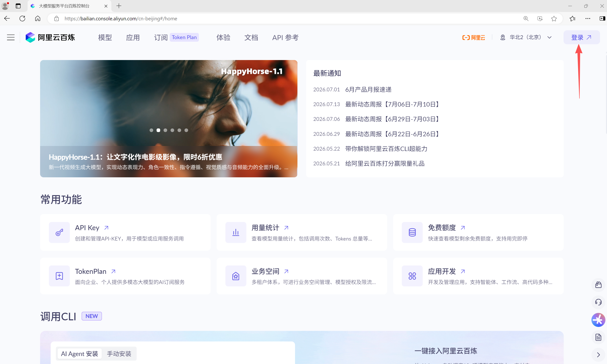607x364 pixels.
Task: Switch to the 手动安装 tab
Action: point(119,354)
